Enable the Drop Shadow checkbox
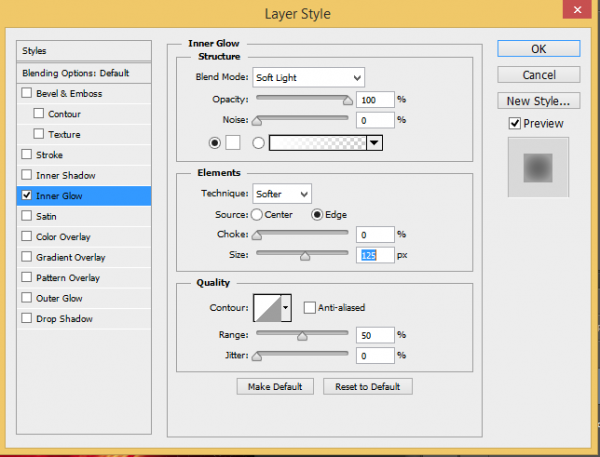600x457 pixels. (x=26, y=319)
